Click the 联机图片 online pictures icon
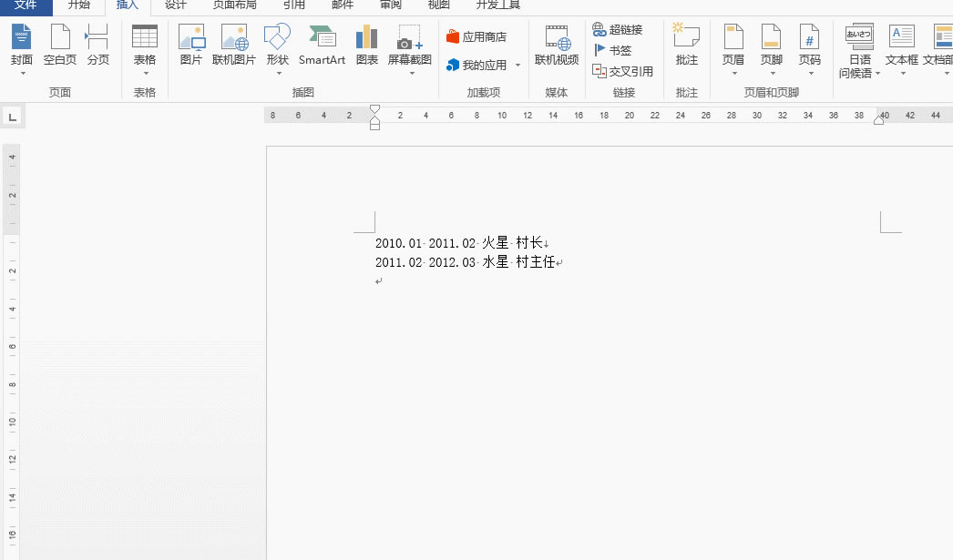Screen dimensions: 953x560 tap(234, 37)
